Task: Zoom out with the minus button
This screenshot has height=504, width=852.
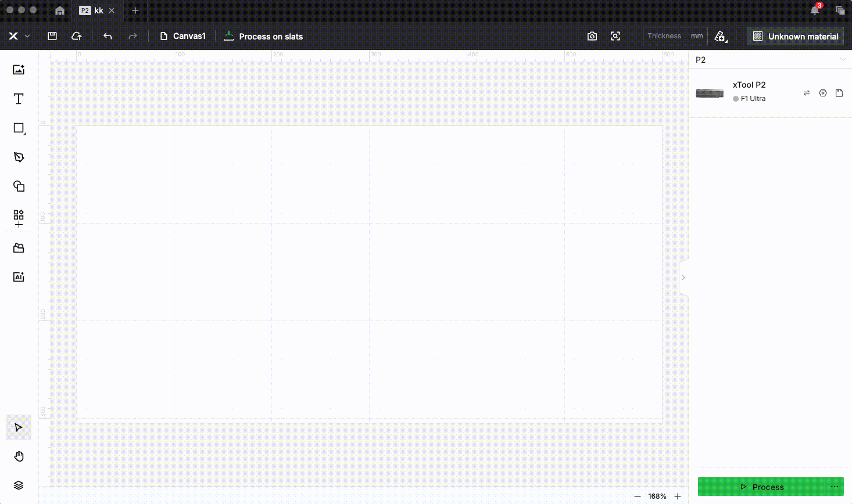Action: 638,496
